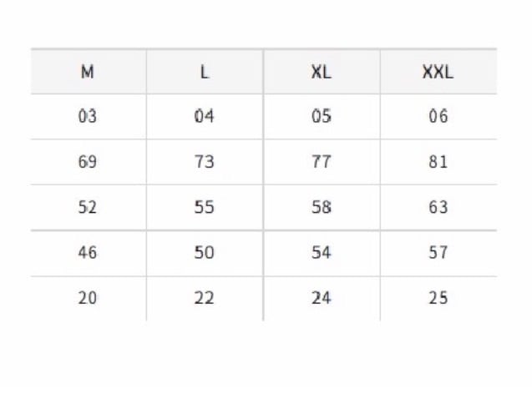The image size is (532, 404).
Task: Select the XXL size column header
Action: coord(438,72)
